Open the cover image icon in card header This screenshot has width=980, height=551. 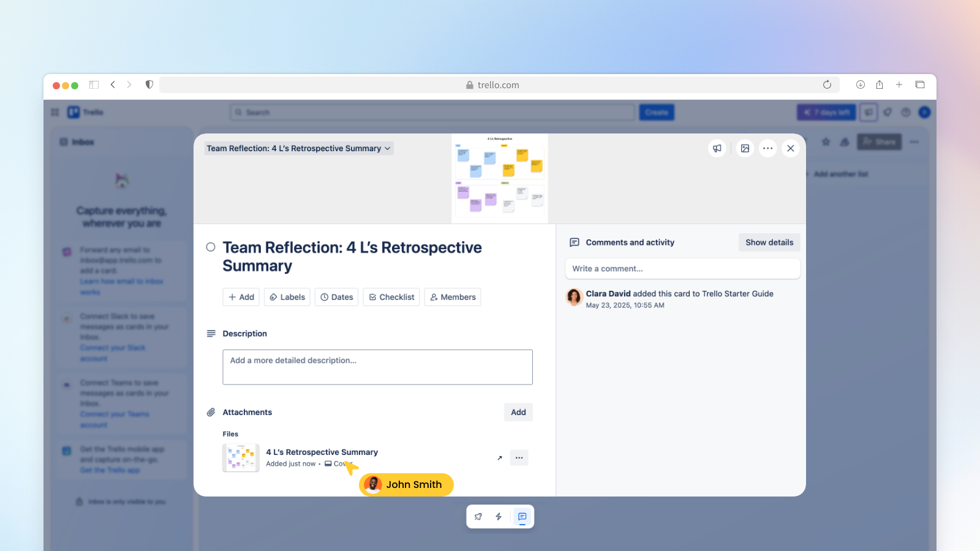pyautogui.click(x=744, y=148)
